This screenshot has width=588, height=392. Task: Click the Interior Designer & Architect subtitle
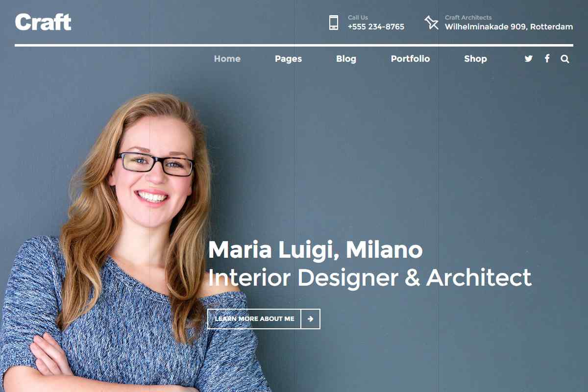(370, 277)
